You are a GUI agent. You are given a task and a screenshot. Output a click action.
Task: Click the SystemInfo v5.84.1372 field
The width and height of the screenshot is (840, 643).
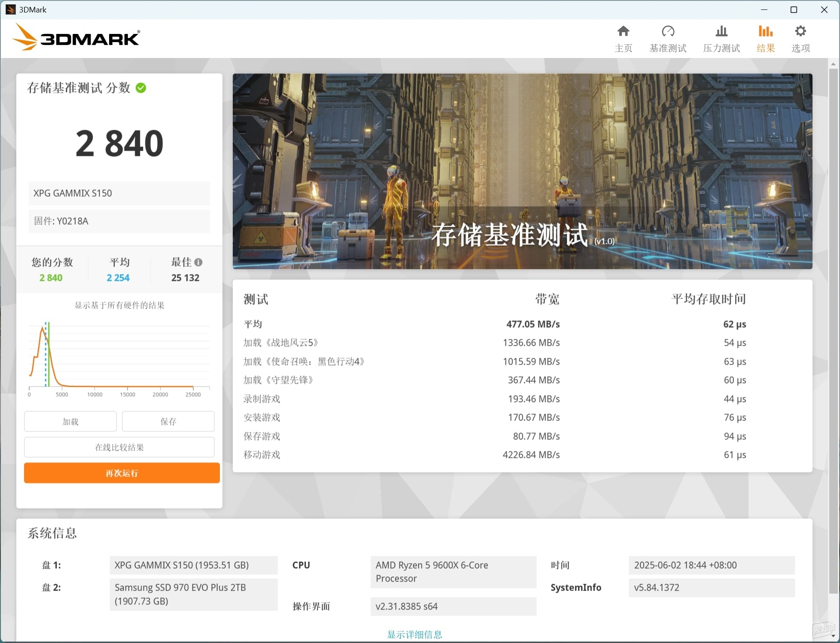tap(712, 588)
